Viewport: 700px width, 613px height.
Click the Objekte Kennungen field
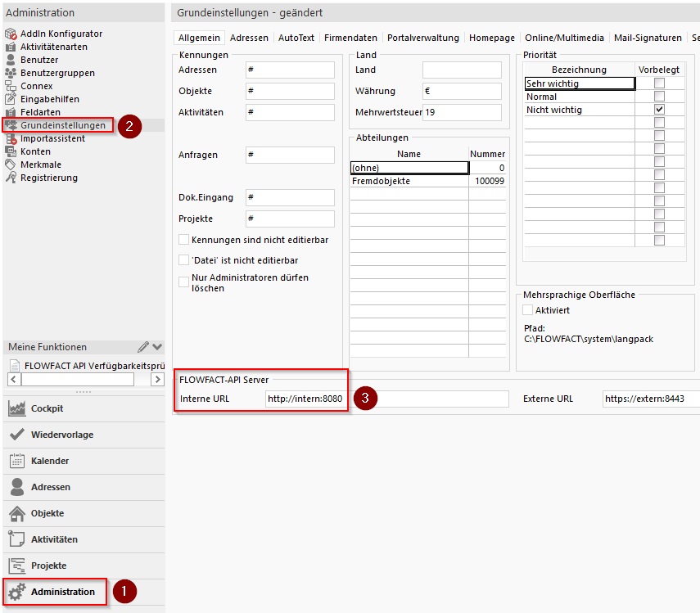point(290,91)
